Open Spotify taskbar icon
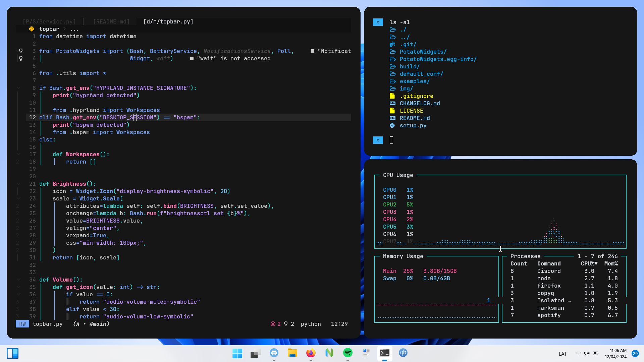The image size is (644, 362). (x=347, y=353)
